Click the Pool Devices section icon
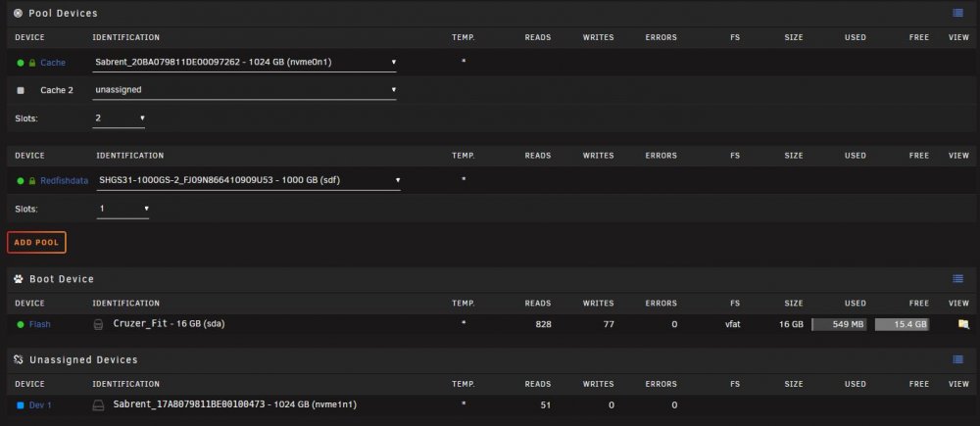The image size is (980, 426). tap(18, 13)
